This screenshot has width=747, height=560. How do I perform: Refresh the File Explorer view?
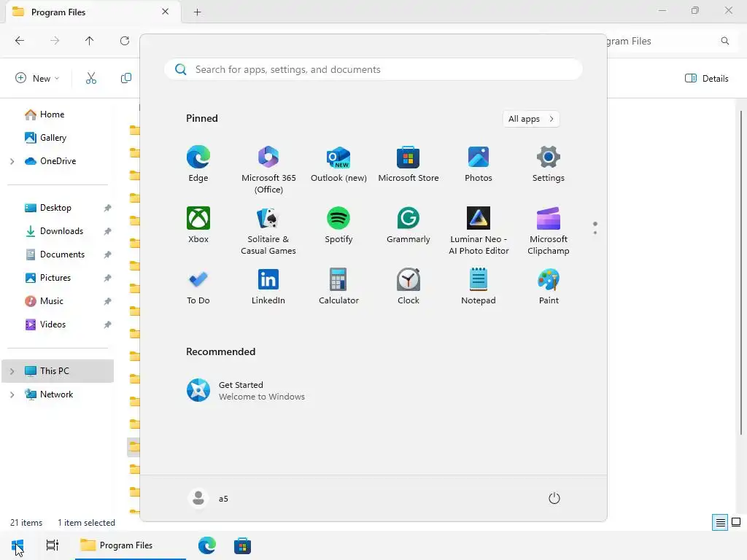click(124, 41)
